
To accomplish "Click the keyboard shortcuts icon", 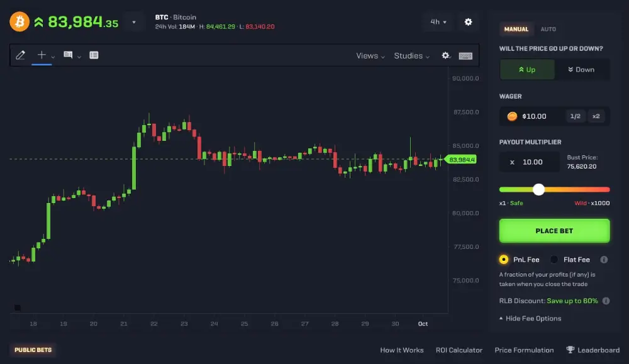I will coord(465,56).
